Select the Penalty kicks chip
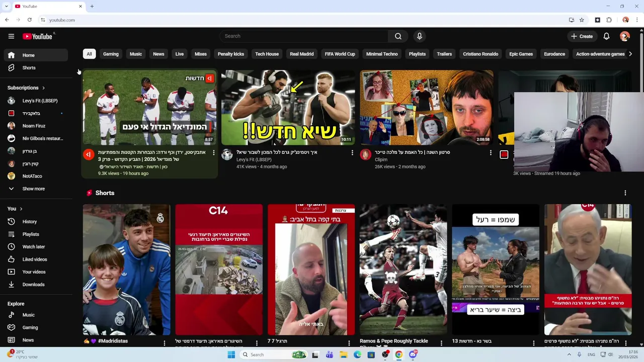The width and height of the screenshot is (644, 362). pyautogui.click(x=231, y=54)
